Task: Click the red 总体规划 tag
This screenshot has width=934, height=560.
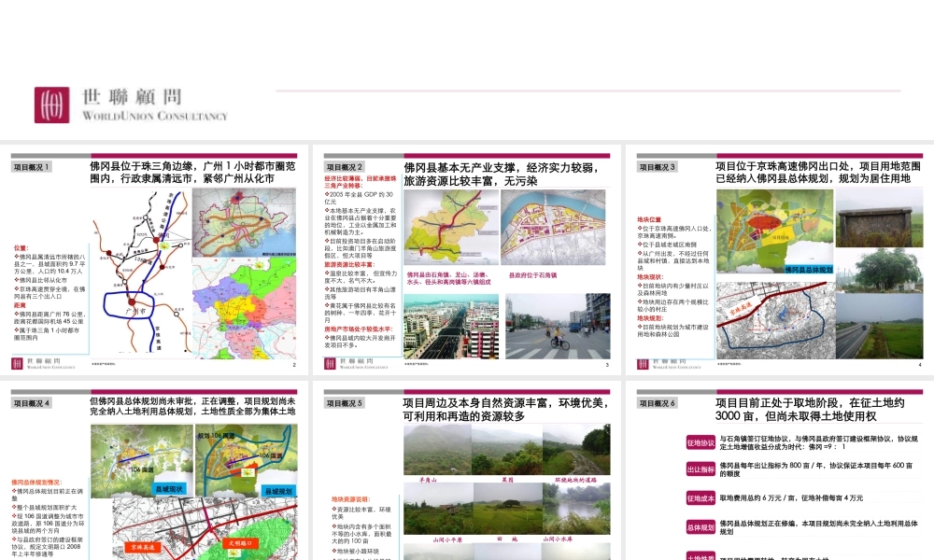Action: coord(700,527)
